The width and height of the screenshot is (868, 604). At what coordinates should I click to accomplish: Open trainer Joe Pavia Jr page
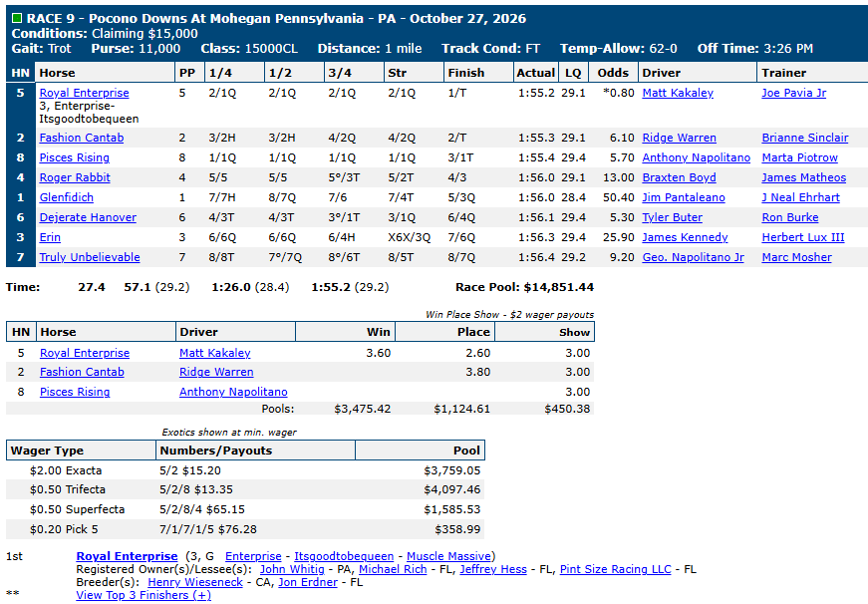pos(794,93)
